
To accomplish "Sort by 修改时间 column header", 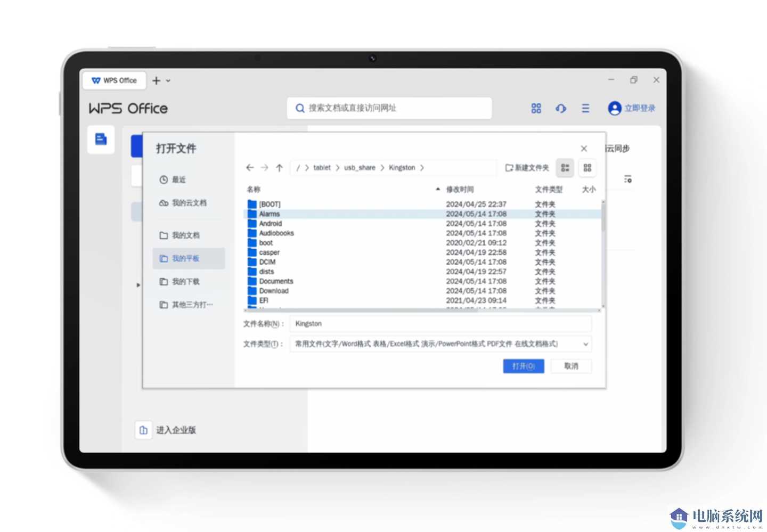I will (460, 190).
